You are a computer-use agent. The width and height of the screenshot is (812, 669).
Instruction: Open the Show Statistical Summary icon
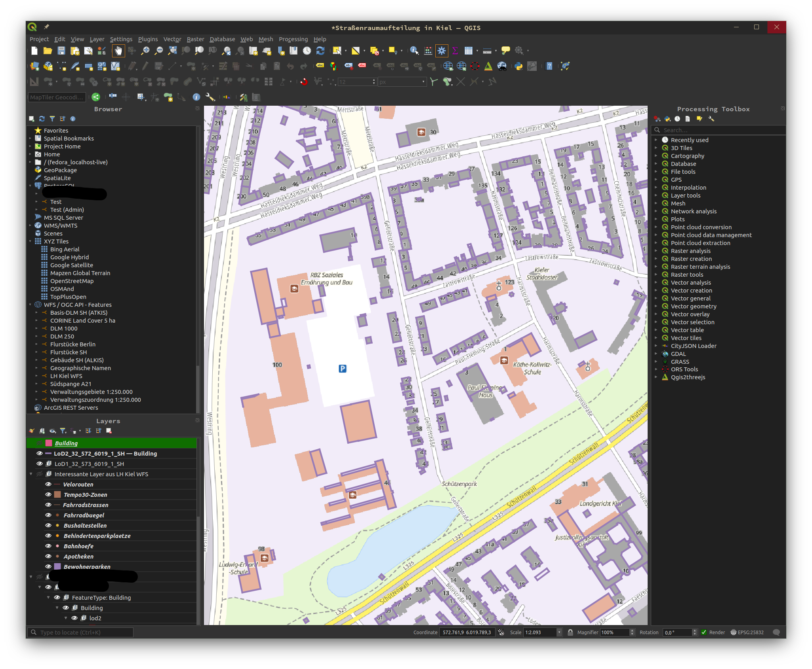click(x=456, y=51)
